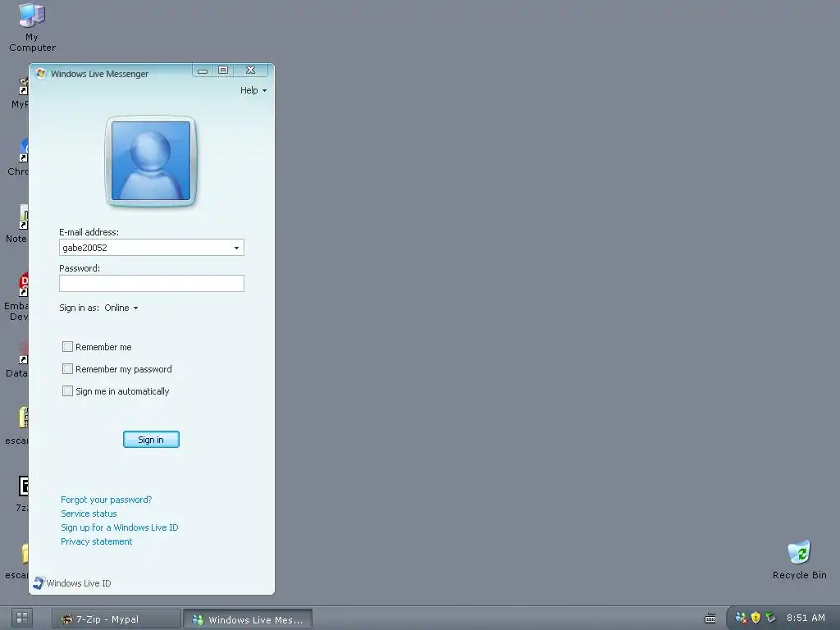
Task: Maximize the Windows Live Messenger window
Action: tap(223, 71)
